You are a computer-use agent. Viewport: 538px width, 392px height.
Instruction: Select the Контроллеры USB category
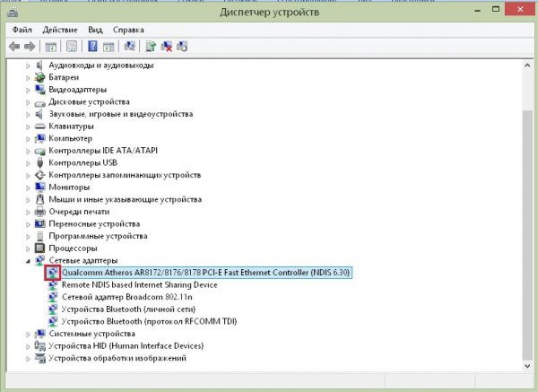(82, 162)
